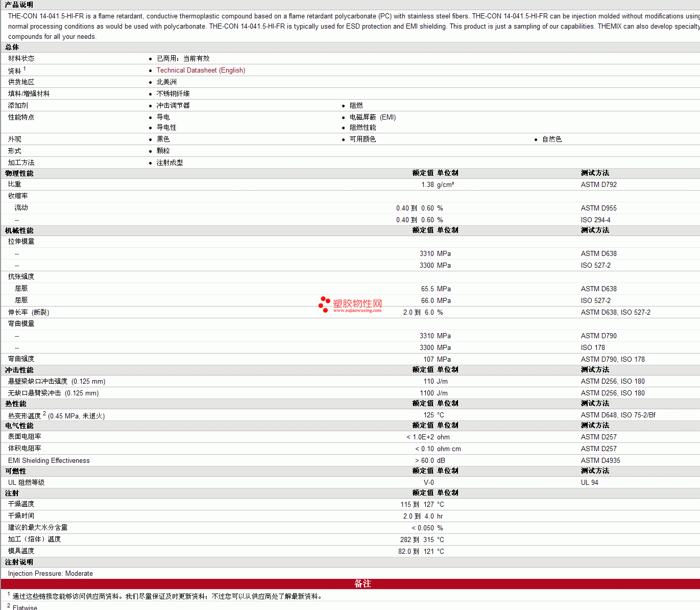Select the '干燥时间' row label
Image resolution: width=700 pixels, height=610 pixels.
21,517
